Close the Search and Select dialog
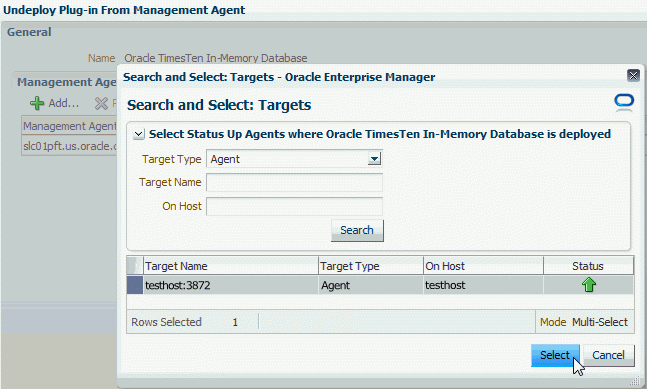Image resolution: width=647 pixels, height=389 pixels. (633, 75)
